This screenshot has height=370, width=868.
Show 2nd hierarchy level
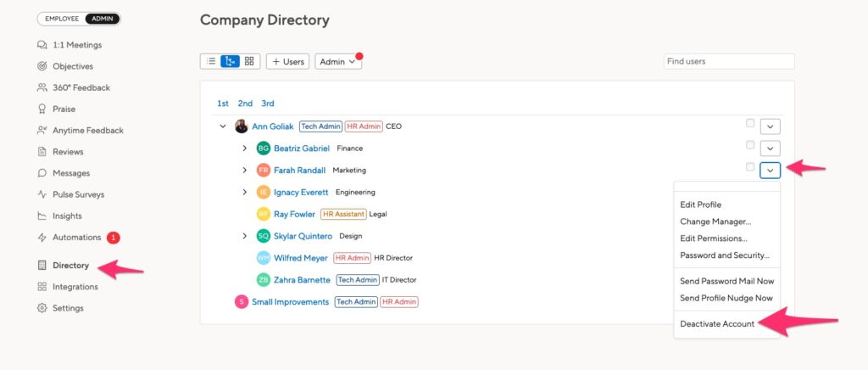point(245,104)
